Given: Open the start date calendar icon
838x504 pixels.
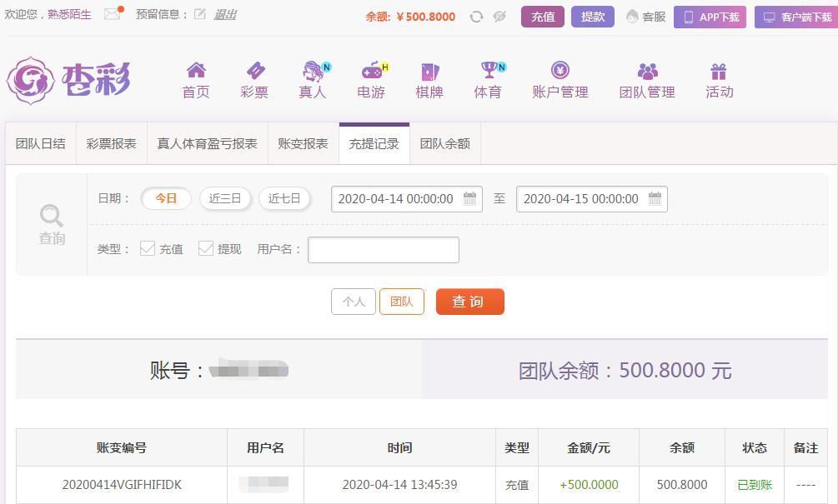Looking at the screenshot, I should (x=469, y=198).
